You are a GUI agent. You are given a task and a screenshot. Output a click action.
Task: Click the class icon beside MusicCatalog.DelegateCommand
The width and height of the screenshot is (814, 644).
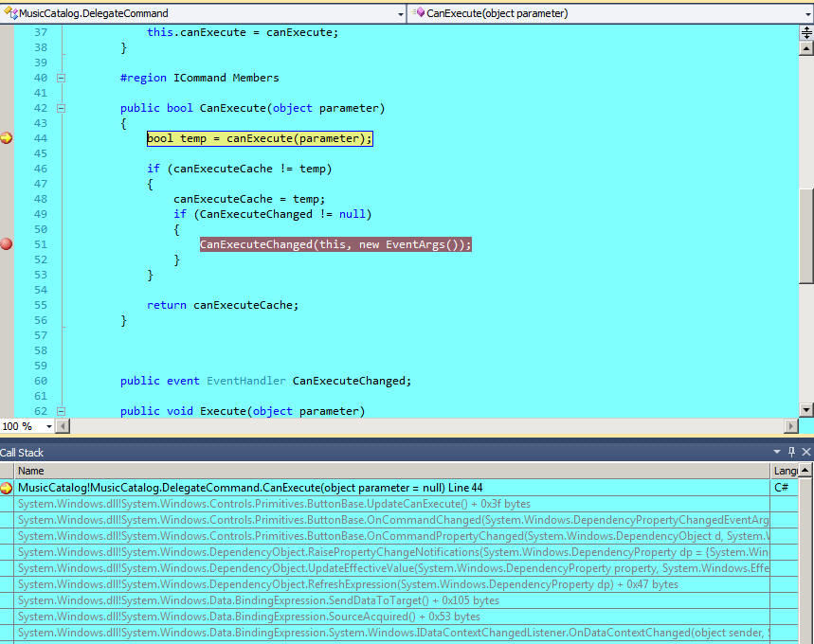pyautogui.click(x=11, y=13)
